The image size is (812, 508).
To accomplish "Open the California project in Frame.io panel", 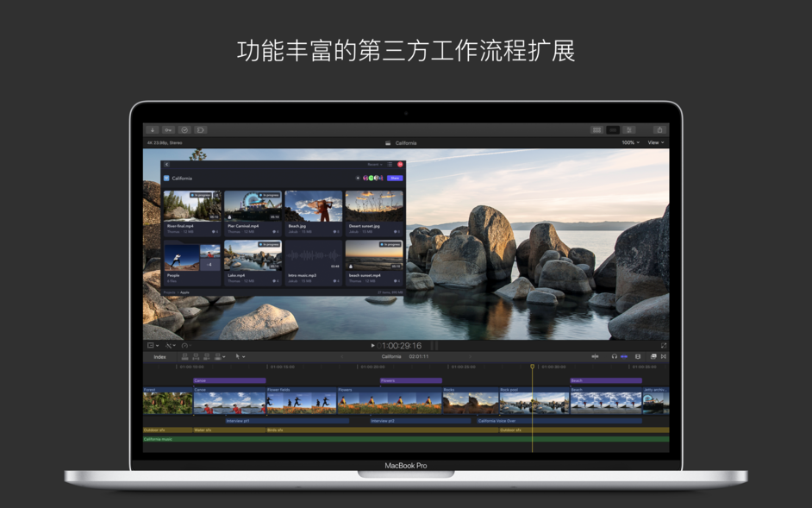I will [x=182, y=179].
